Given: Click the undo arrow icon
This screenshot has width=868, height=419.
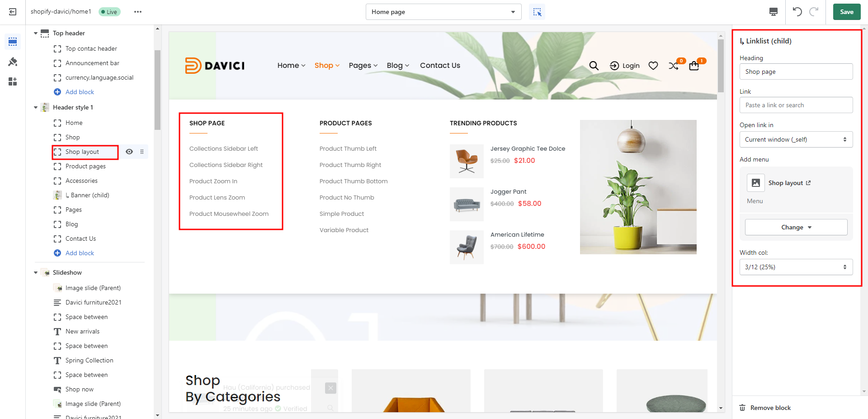Looking at the screenshot, I should point(797,12).
